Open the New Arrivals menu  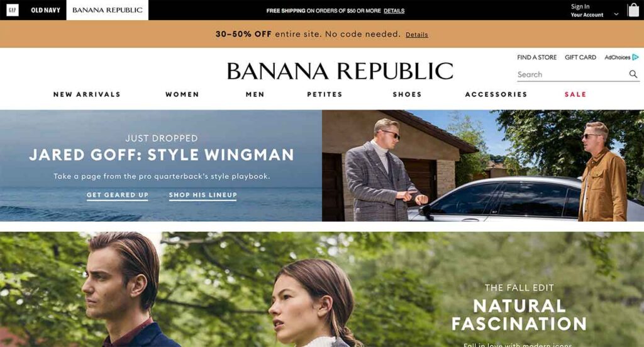click(87, 94)
